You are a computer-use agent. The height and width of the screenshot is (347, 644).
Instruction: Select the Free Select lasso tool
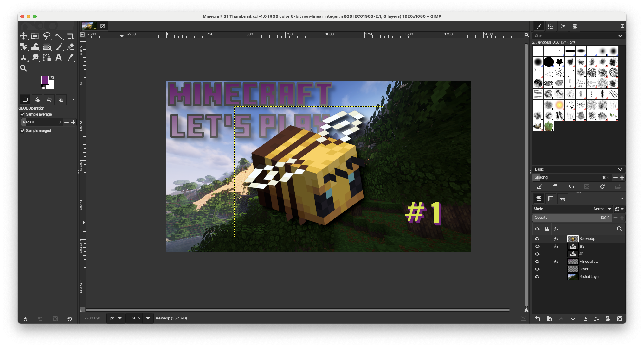[47, 36]
